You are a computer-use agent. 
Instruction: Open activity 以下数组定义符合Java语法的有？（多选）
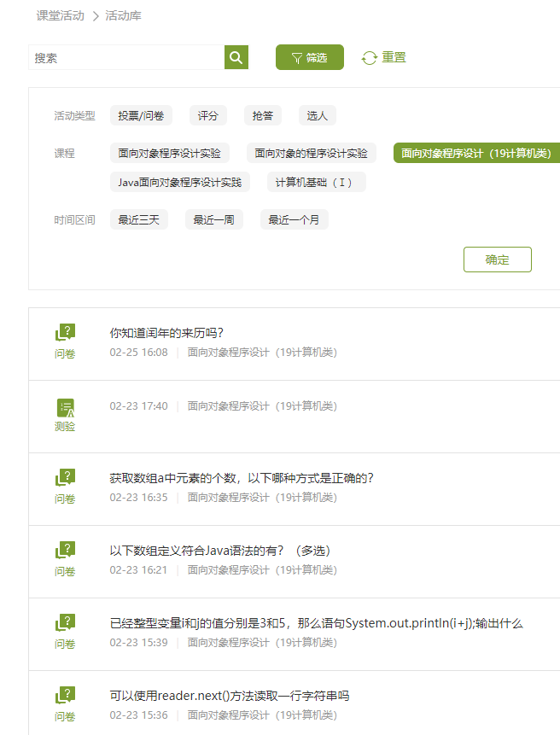(x=219, y=551)
